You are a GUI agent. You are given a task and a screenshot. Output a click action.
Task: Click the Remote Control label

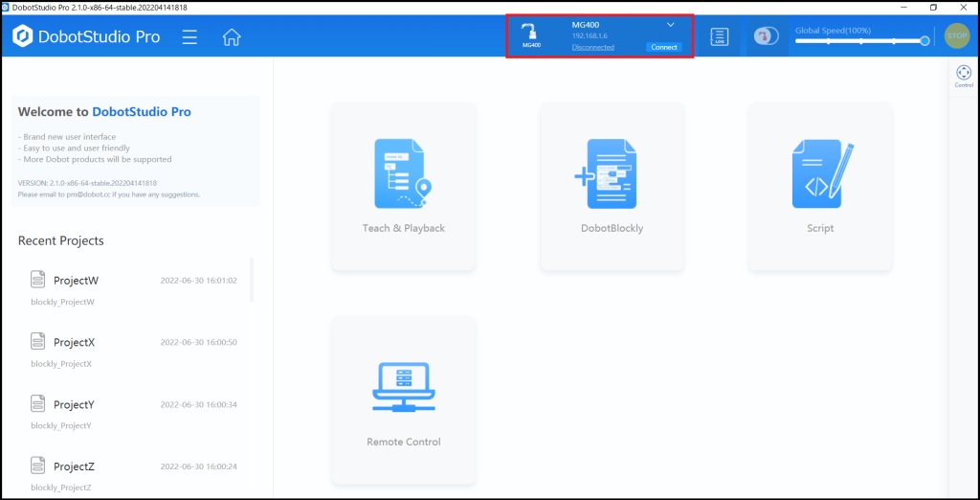point(404,442)
